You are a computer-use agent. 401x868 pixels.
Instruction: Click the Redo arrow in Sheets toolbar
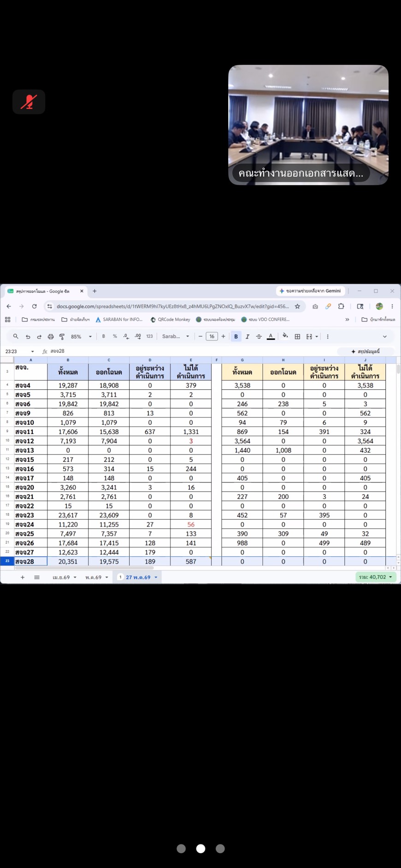tap(39, 337)
